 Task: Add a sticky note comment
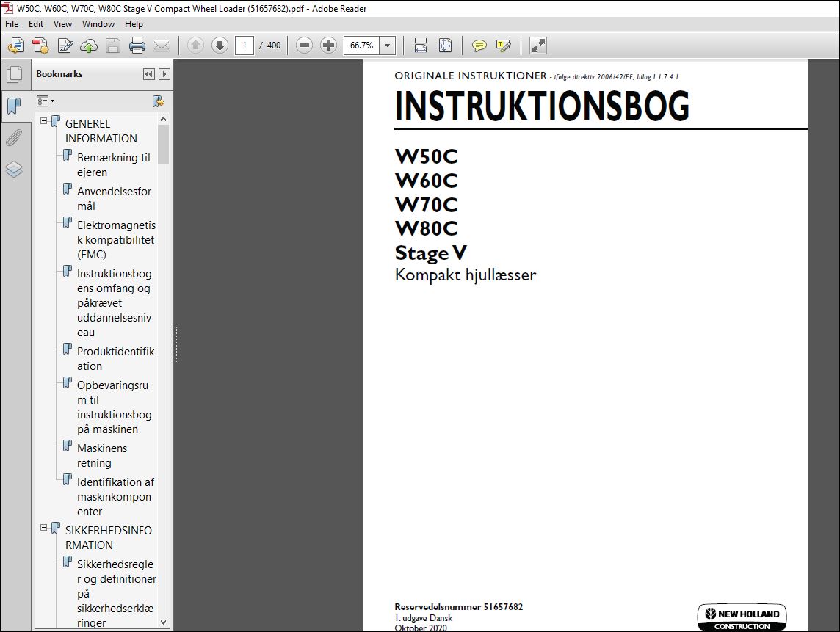tap(479, 46)
